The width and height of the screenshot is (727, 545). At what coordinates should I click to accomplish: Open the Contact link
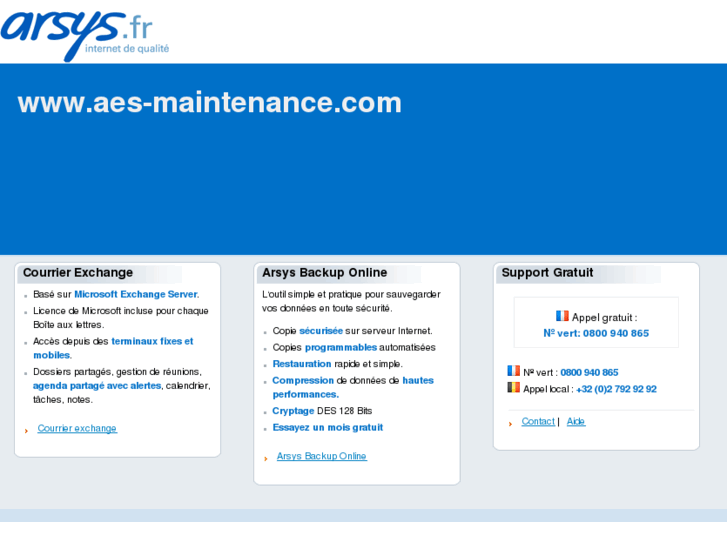(538, 421)
